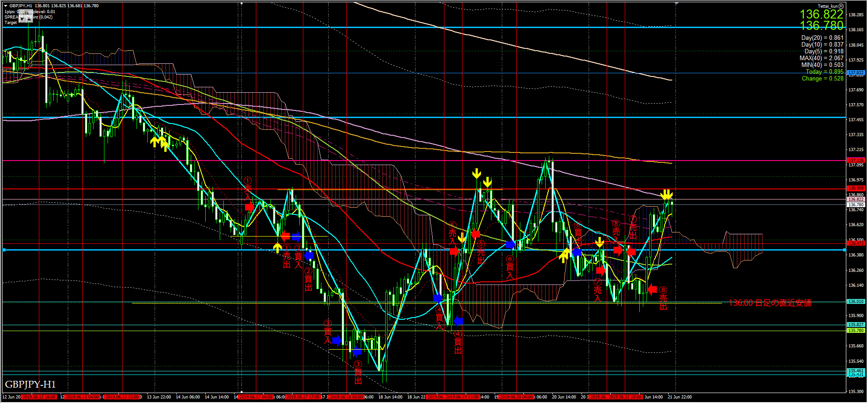
Task: Select the 136.780 bid price label
Action: tap(856, 205)
